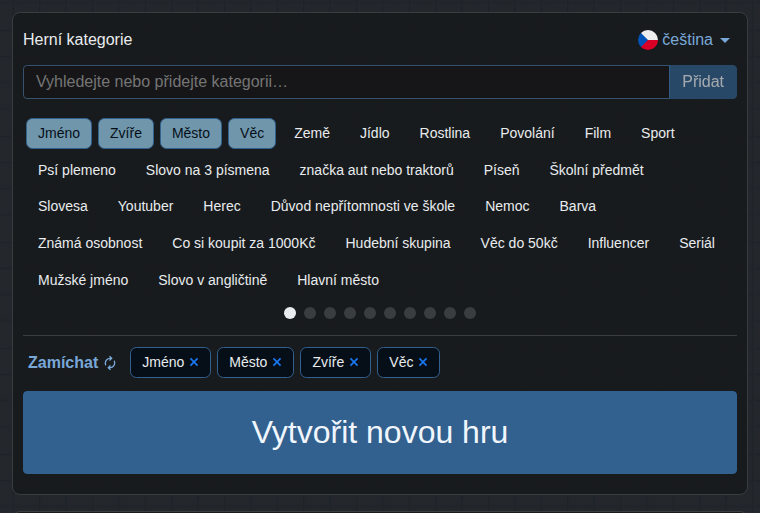Select the Hudební skupina category
760x513 pixels.
(398, 243)
